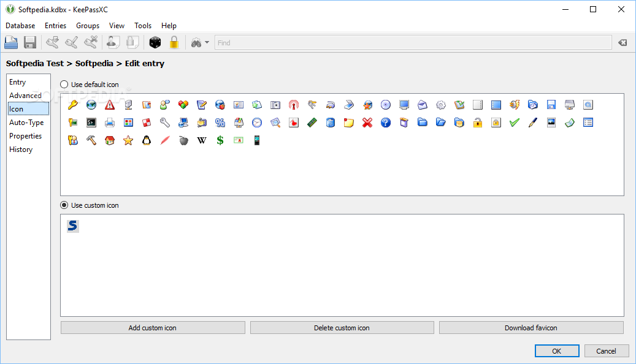Click Download favicon button
636x364 pixels.
(x=531, y=327)
